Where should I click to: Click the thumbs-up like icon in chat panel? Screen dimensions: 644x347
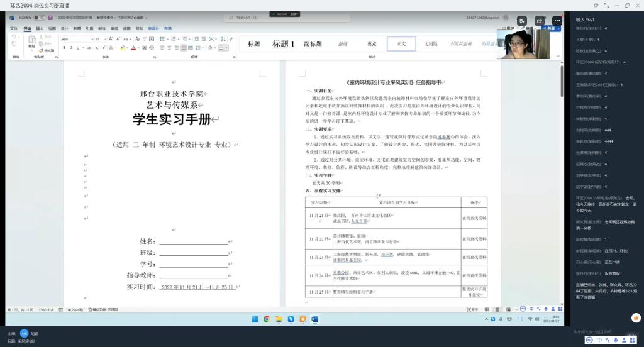click(x=636, y=318)
